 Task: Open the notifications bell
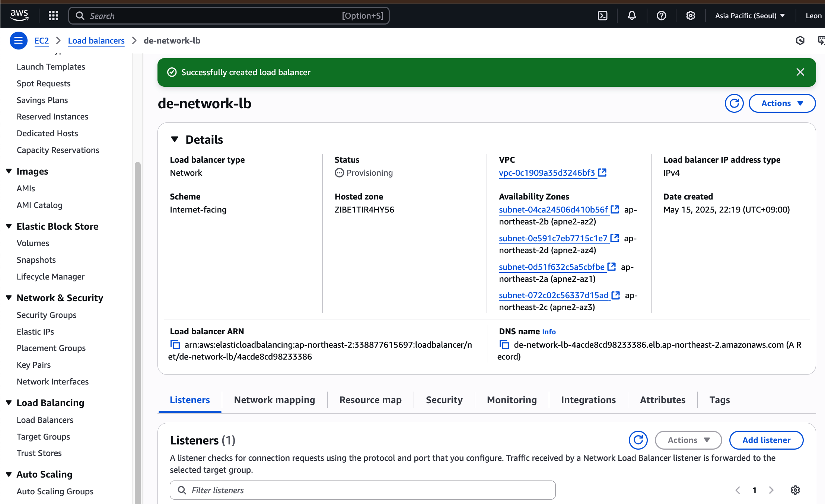click(x=632, y=16)
